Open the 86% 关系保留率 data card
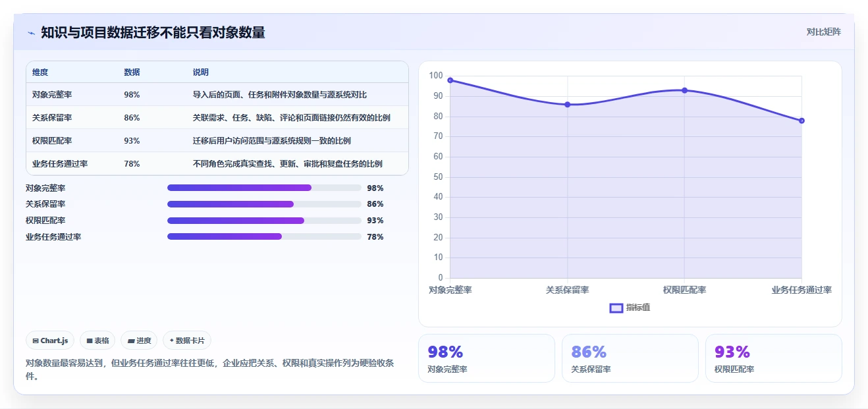This screenshot has height=409, width=868. [630, 358]
